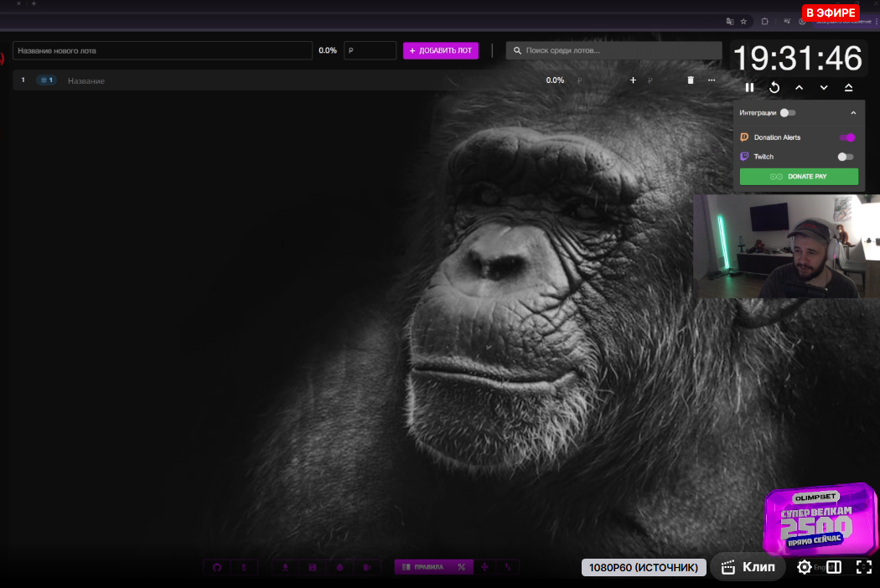This screenshot has height=588, width=880.
Task: Click the 19:31:46 timer display
Action: [x=797, y=58]
